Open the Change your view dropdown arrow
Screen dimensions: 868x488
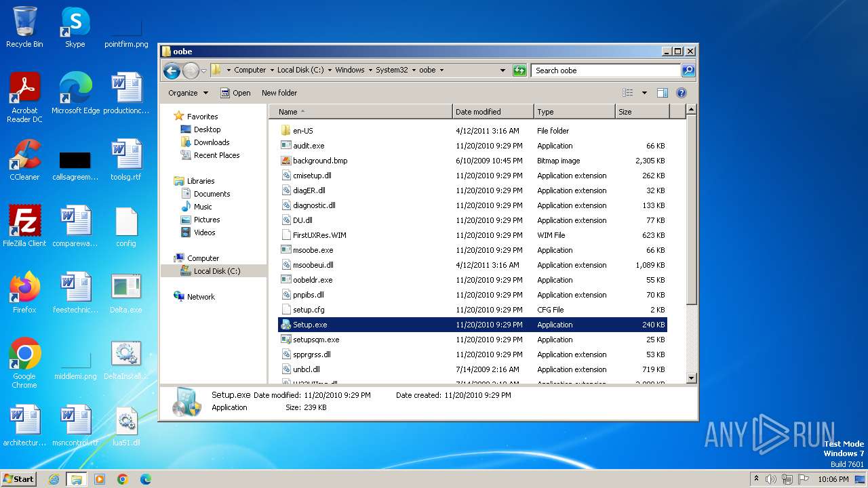pos(644,93)
